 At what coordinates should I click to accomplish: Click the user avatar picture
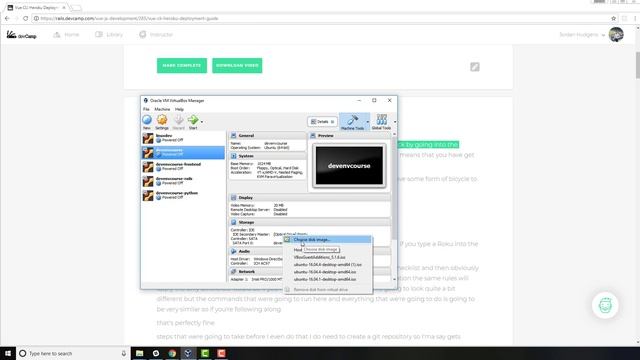click(x=616, y=34)
